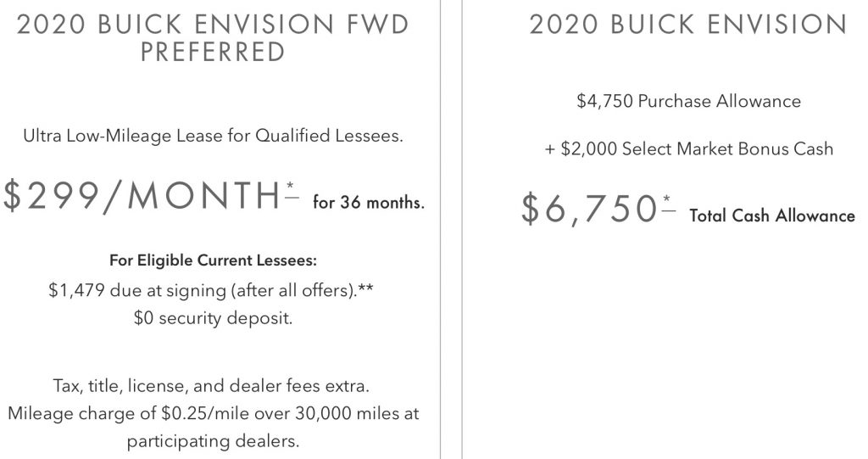The height and width of the screenshot is (459, 868).
Task: Click the $0 security deposit line
Action: tap(213, 317)
